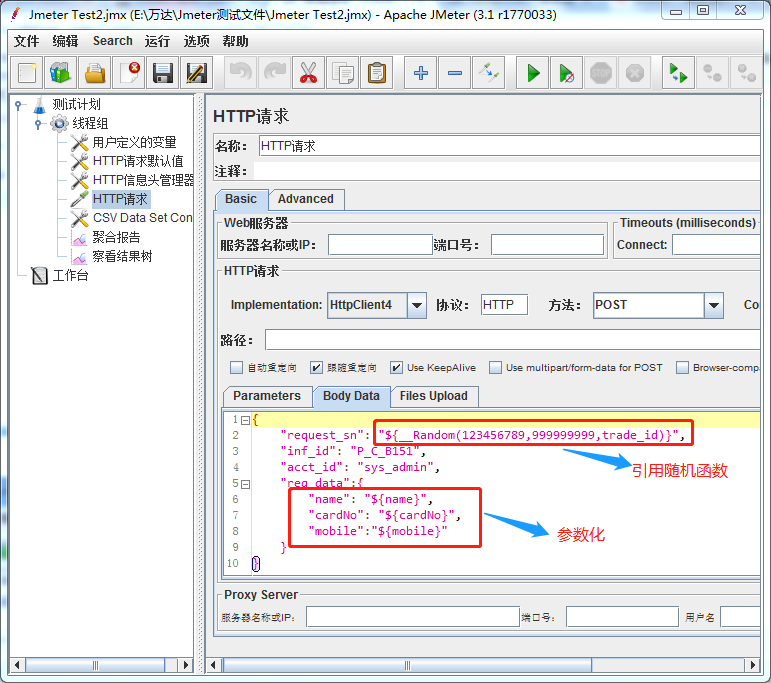Click the Undo arrow icon
Screen dimensions: 771x683
[240, 73]
